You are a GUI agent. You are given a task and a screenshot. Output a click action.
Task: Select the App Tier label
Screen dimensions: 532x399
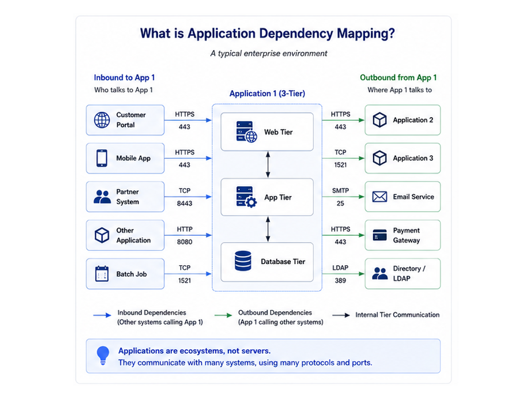click(278, 197)
